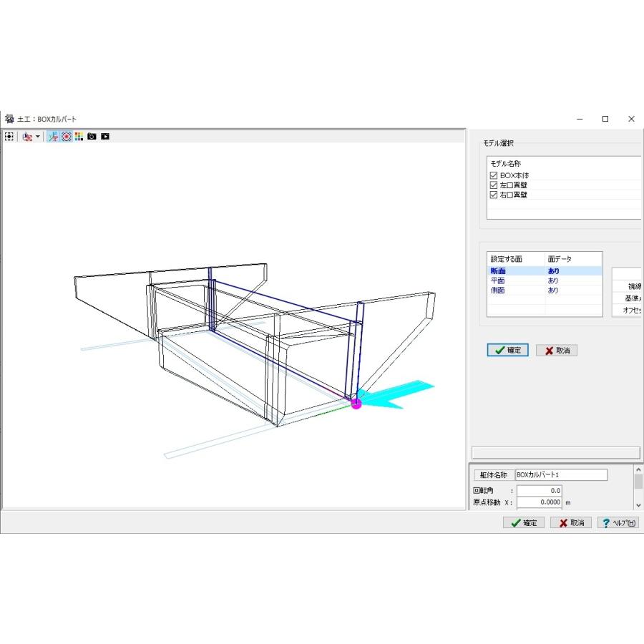644x644 pixels.
Task: Select the fit-to-view tool in the toolbar
Action: tap(9, 136)
